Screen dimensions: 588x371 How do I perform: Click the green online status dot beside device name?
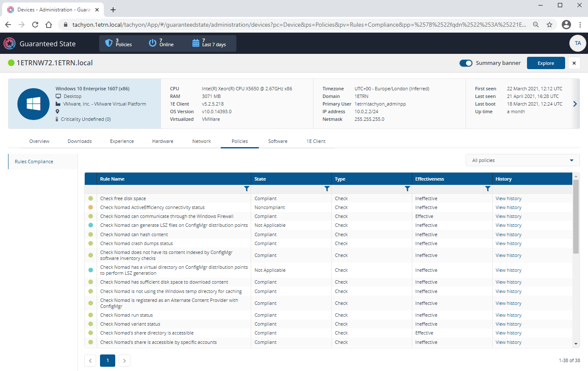[x=11, y=63]
